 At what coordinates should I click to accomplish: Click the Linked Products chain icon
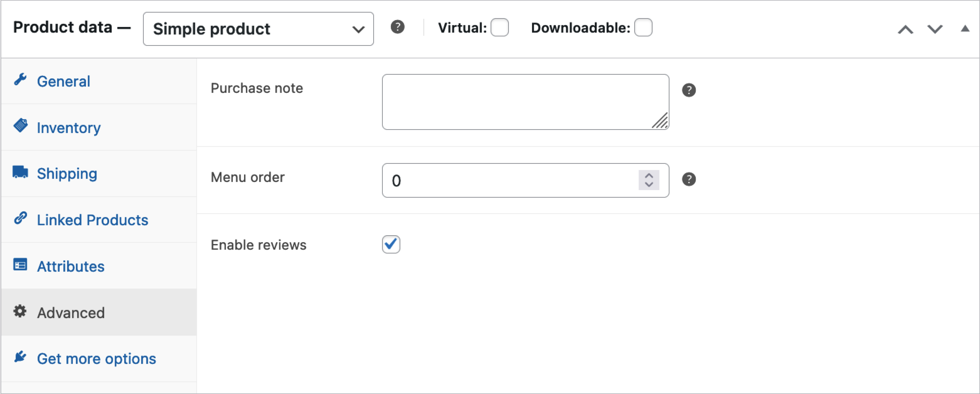[20, 218]
